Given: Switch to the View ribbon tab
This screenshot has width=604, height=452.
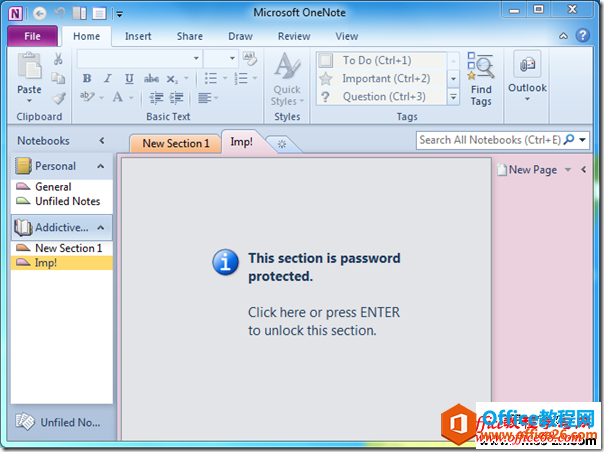Looking at the screenshot, I should click(x=347, y=36).
